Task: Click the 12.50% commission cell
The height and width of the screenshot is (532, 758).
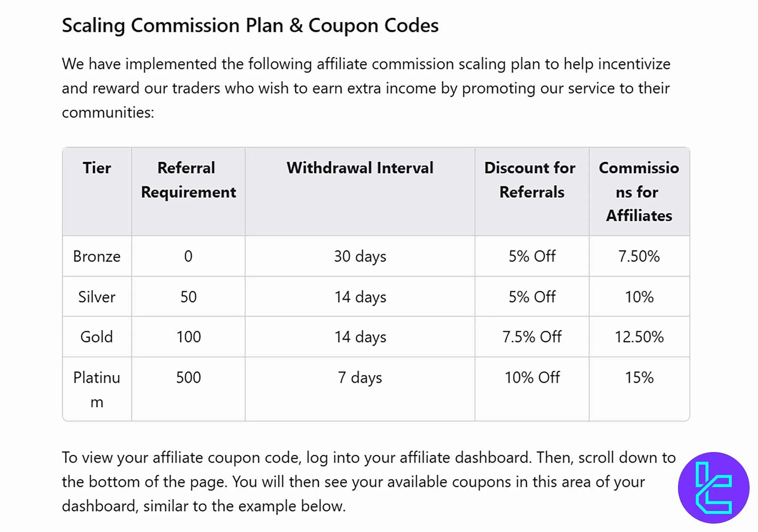Action: [x=639, y=337]
